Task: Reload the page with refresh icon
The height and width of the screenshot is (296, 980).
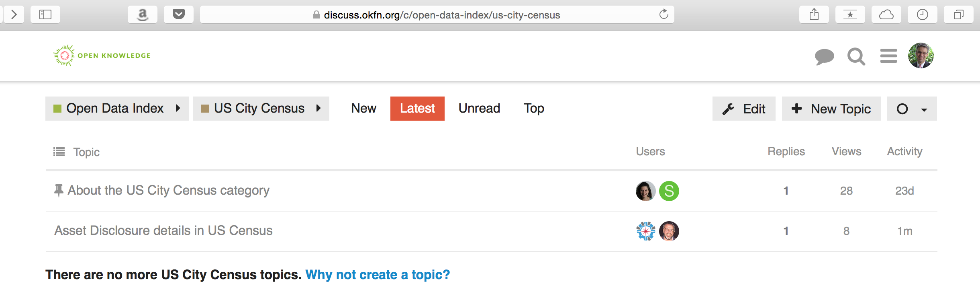Action: tap(664, 14)
